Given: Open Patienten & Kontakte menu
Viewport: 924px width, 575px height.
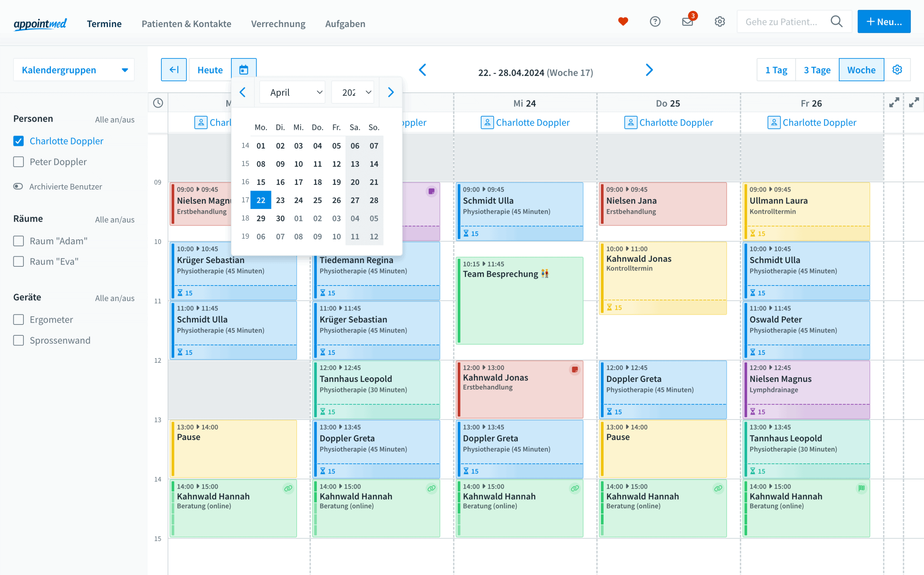Looking at the screenshot, I should coord(186,23).
